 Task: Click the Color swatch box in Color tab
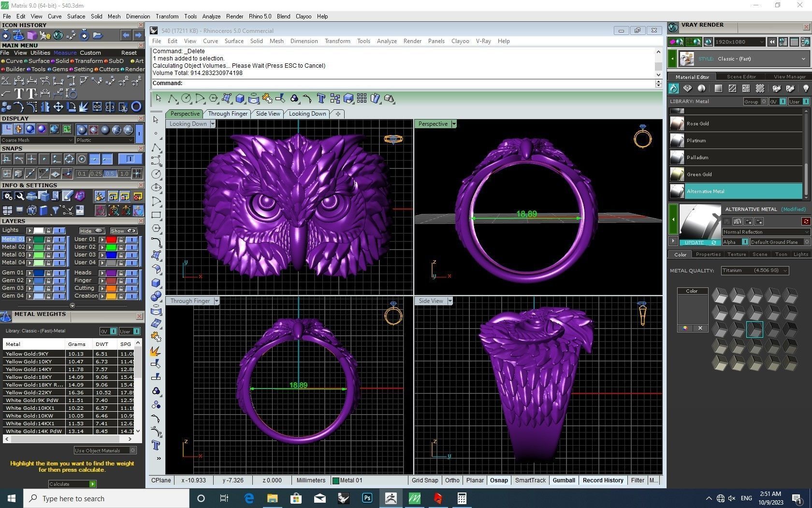(x=693, y=309)
